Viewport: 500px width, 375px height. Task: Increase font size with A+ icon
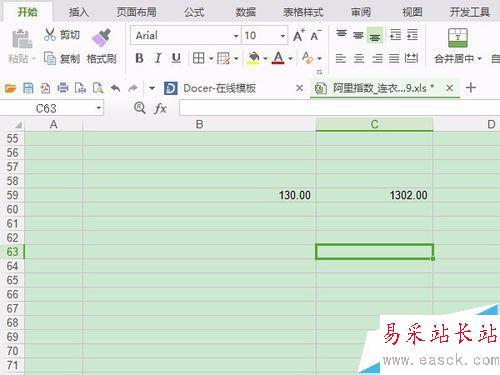click(299, 35)
